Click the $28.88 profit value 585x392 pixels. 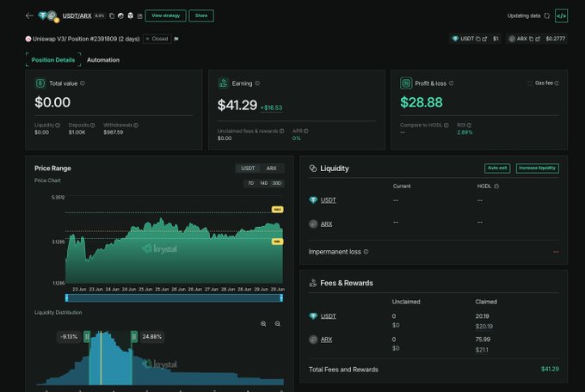[x=422, y=102]
